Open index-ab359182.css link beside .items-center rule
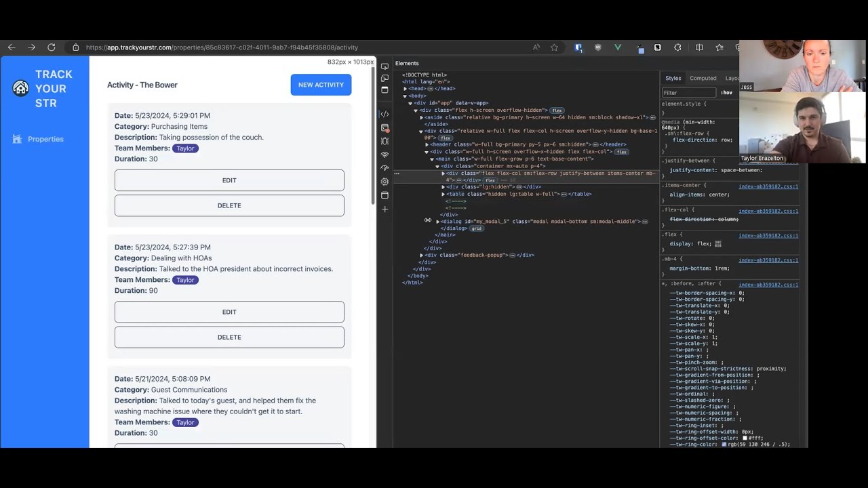This screenshot has height=488, width=868. pyautogui.click(x=768, y=186)
